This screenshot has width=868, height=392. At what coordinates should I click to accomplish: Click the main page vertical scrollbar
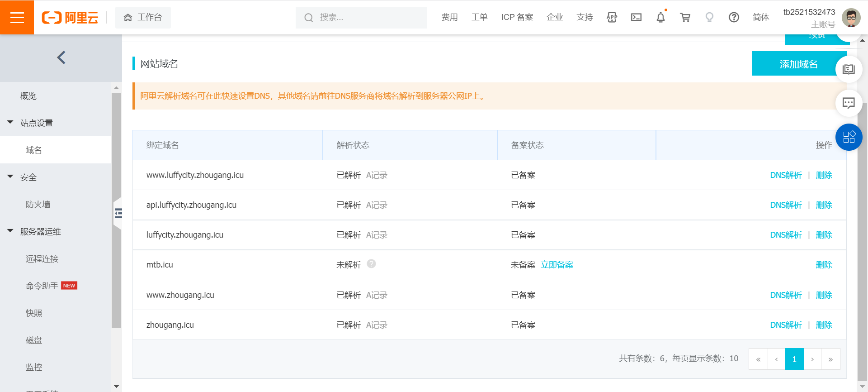[862, 242]
